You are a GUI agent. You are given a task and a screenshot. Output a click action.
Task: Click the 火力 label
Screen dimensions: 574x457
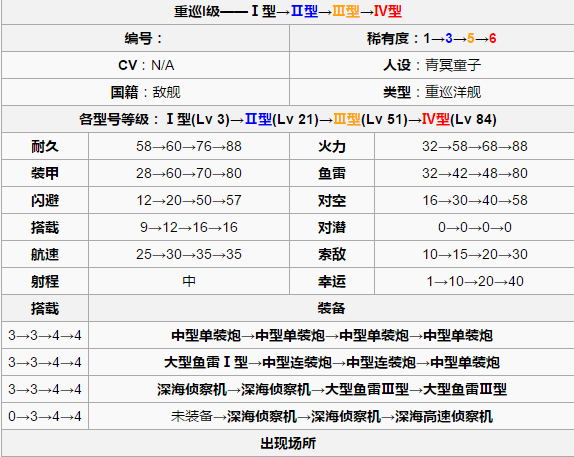[332, 146]
